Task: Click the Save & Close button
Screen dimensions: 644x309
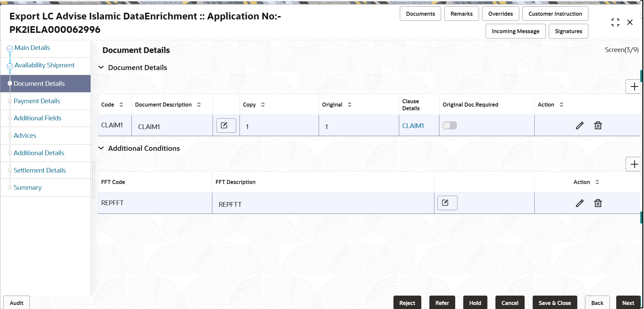Action: 554,303
